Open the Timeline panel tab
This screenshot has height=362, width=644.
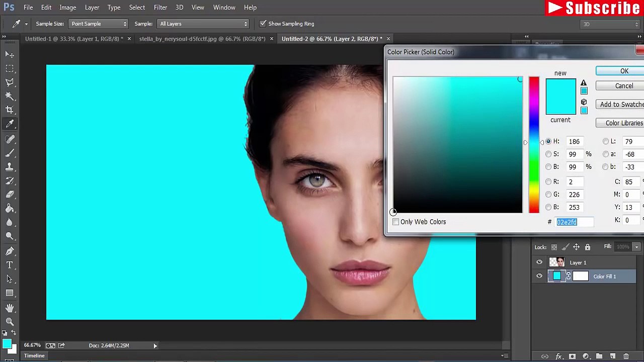(34, 356)
